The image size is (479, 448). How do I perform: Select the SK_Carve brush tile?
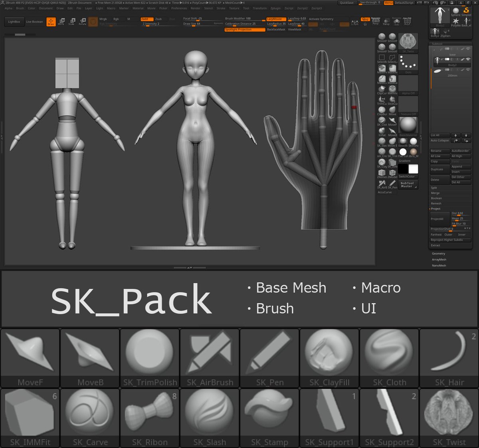click(90, 418)
